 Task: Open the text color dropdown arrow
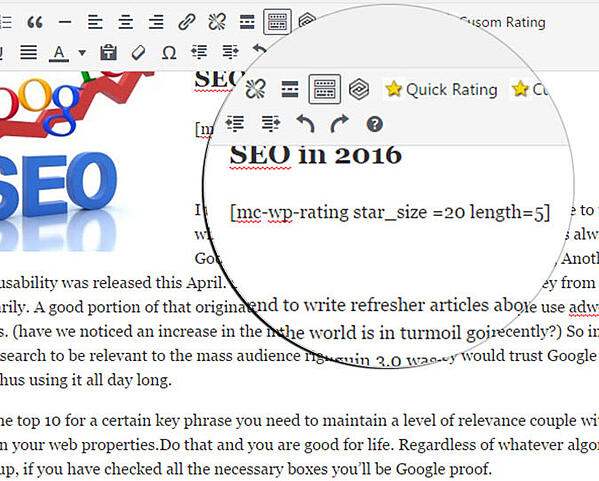[82, 52]
